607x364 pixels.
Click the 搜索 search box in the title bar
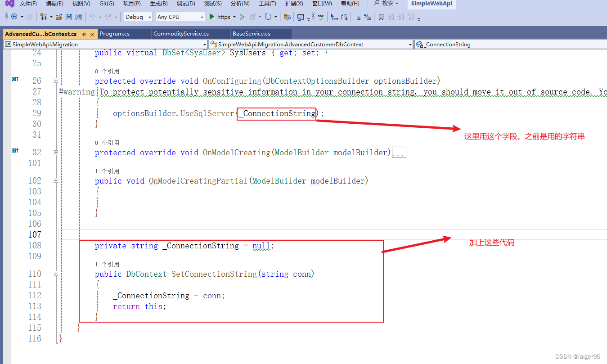386,4
